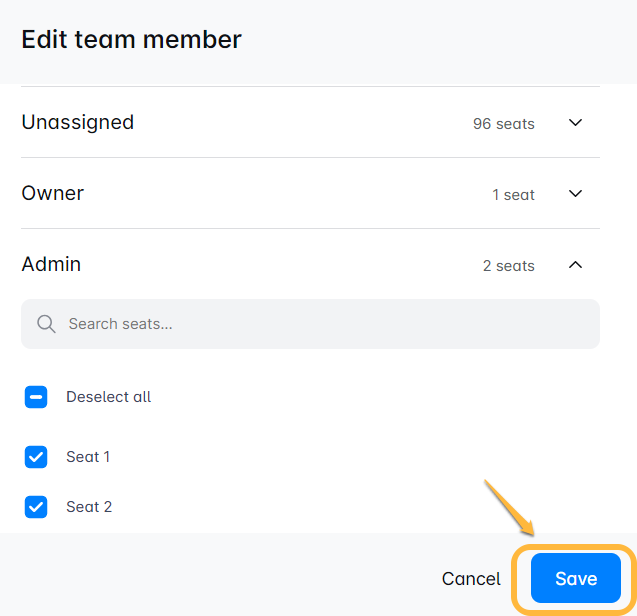Collapse the Admin section chevron
Viewport: 637px width, 616px height.
(575, 265)
